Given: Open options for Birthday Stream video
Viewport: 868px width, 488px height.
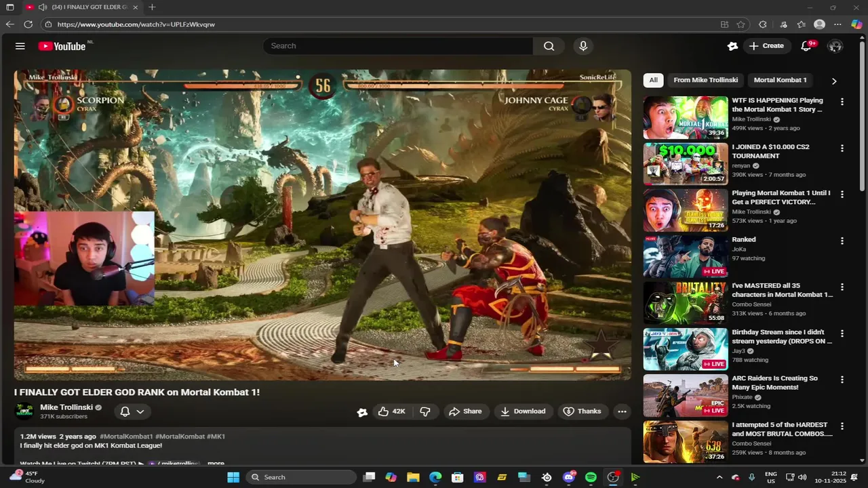Looking at the screenshot, I should tap(842, 333).
